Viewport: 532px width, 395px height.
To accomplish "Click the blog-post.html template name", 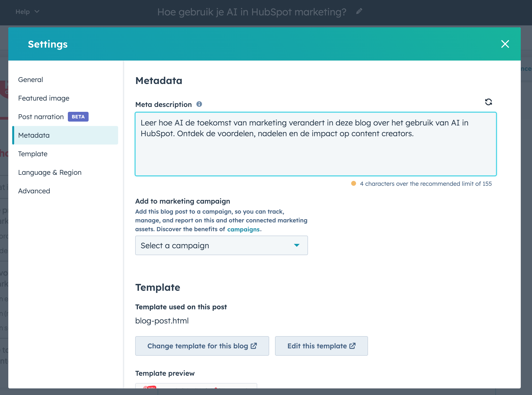I will pyautogui.click(x=162, y=321).
